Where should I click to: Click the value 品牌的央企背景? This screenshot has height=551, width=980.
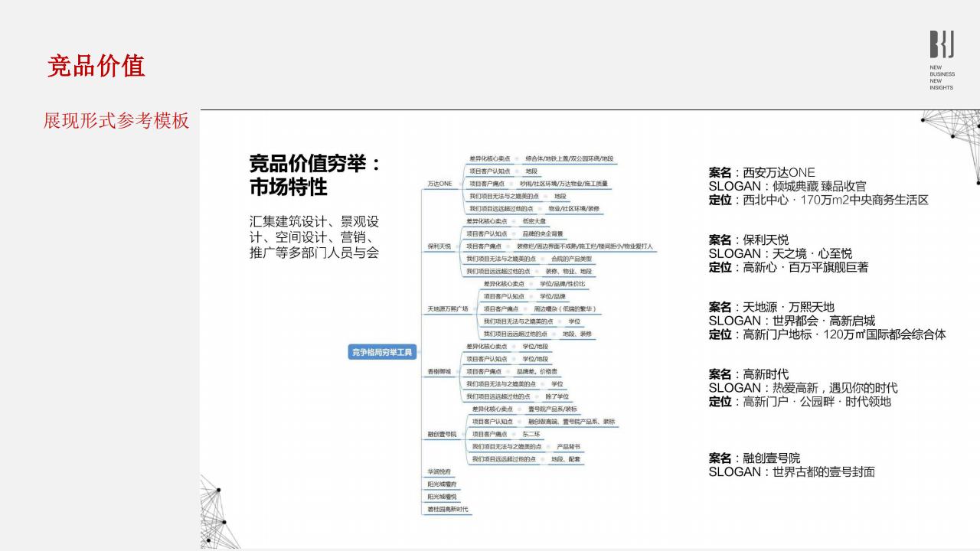click(542, 233)
